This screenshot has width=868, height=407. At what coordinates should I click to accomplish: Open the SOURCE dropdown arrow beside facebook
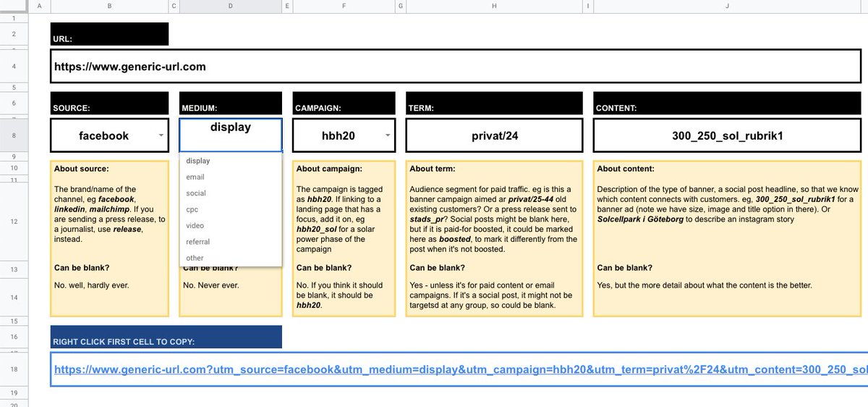point(161,135)
